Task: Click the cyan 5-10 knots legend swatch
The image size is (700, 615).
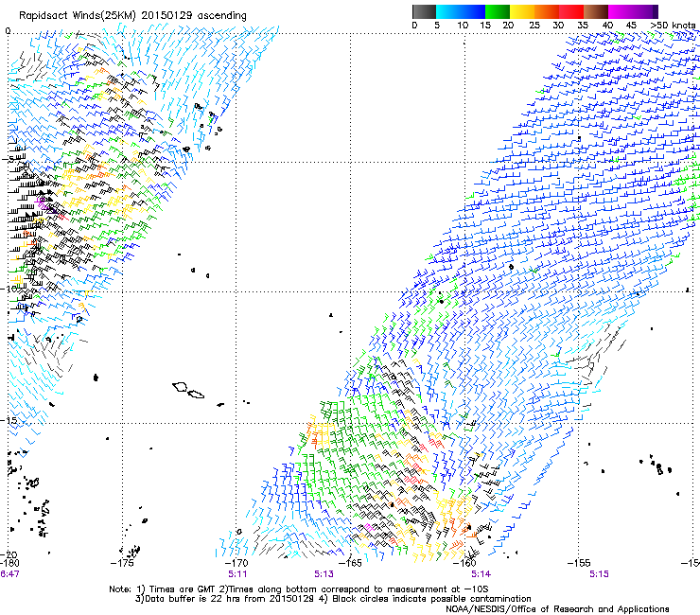Action: coord(448,11)
